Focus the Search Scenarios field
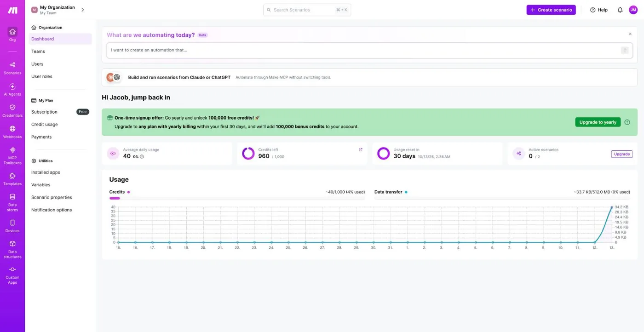This screenshot has height=332, width=644. [x=307, y=10]
